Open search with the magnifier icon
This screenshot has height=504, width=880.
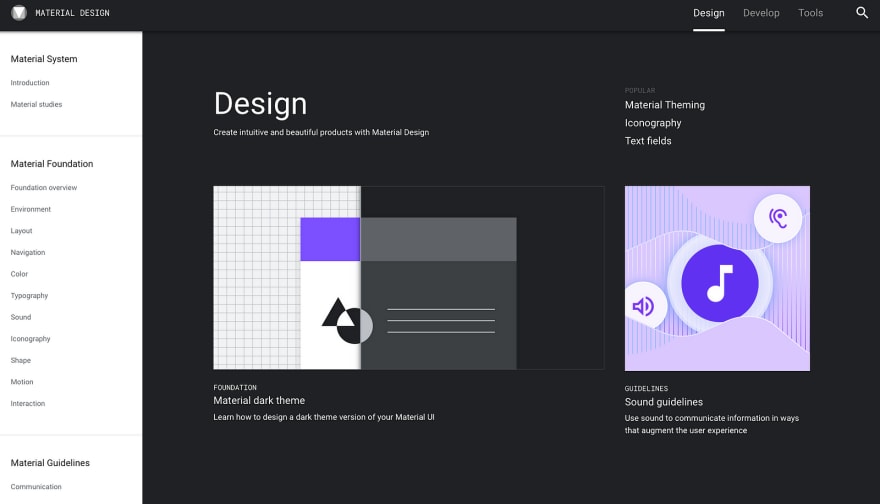click(861, 12)
